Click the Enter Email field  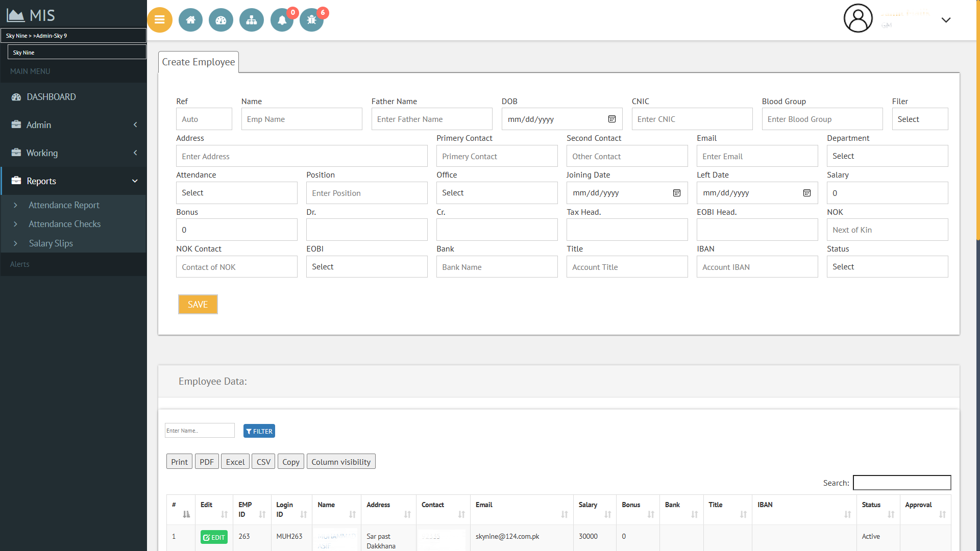click(x=757, y=156)
